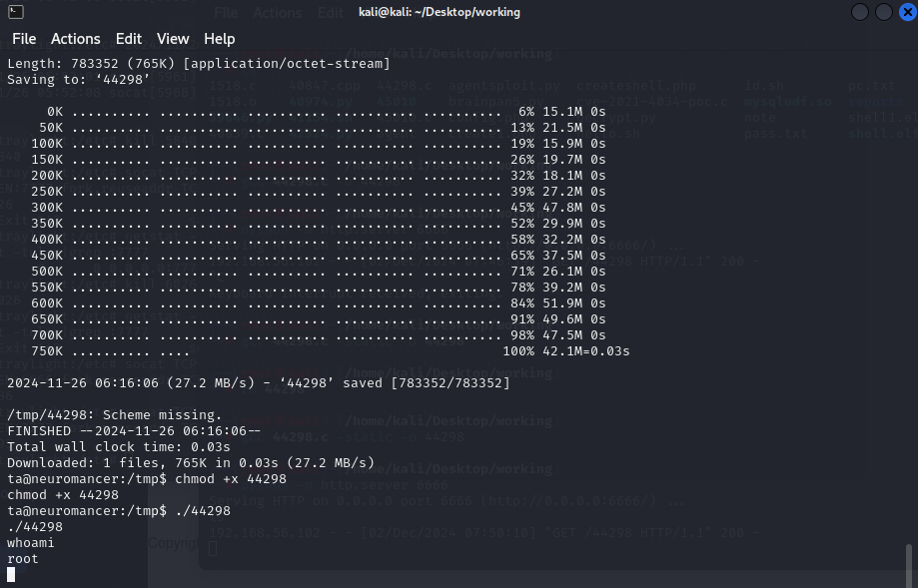The image size is (918, 588).
Task: Click the 'FINISHED --2024-11-26 06:16:06--' line
Action: 134,430
